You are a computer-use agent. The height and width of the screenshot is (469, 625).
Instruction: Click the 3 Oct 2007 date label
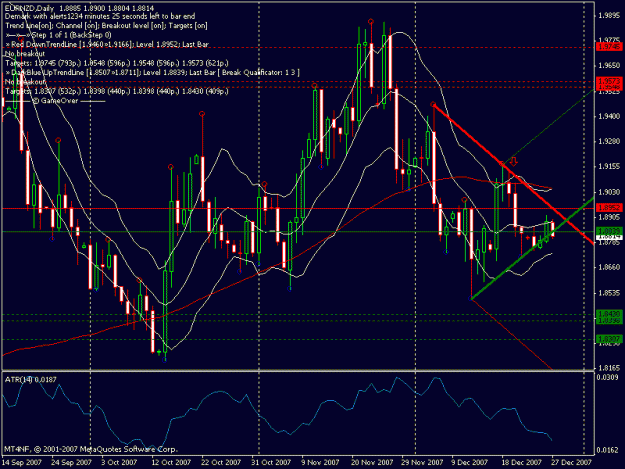coord(119,462)
